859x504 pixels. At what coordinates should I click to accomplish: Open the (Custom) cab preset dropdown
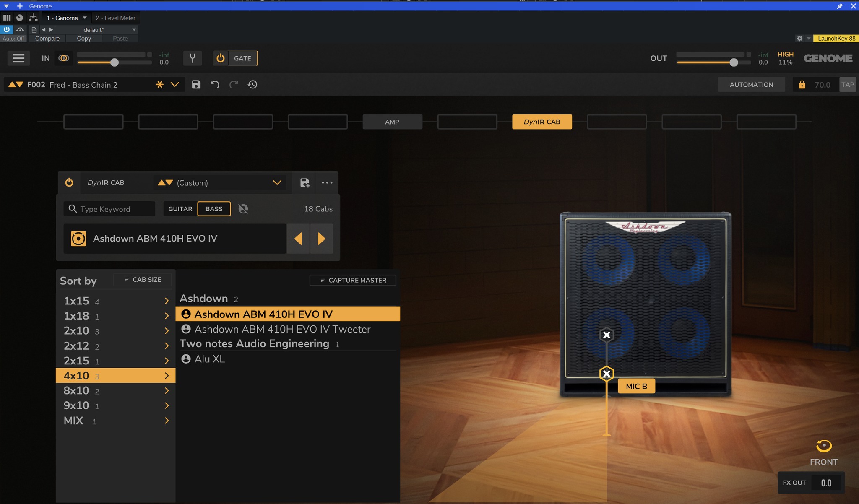click(x=277, y=183)
